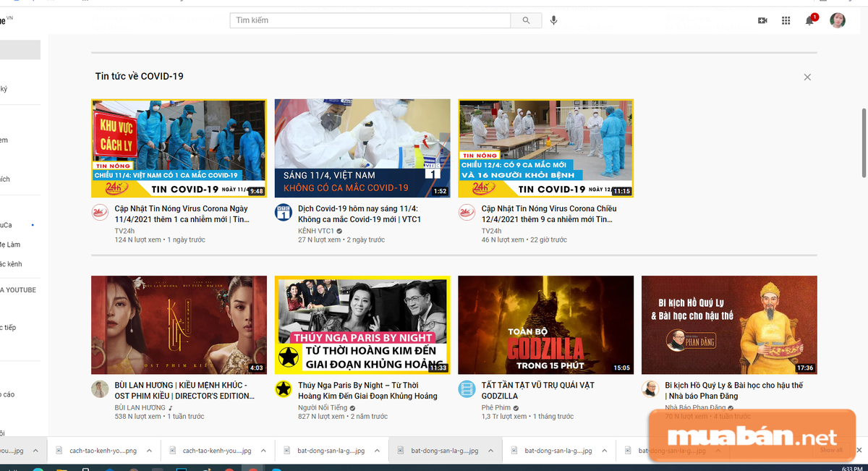Open the Phê Phim channel avatar
The image size is (868, 471).
467,389
